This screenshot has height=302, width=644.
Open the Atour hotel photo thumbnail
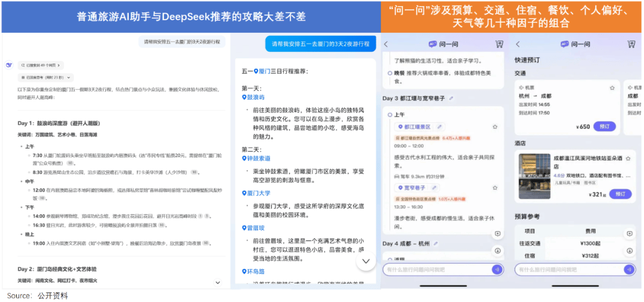pyautogui.click(x=534, y=176)
